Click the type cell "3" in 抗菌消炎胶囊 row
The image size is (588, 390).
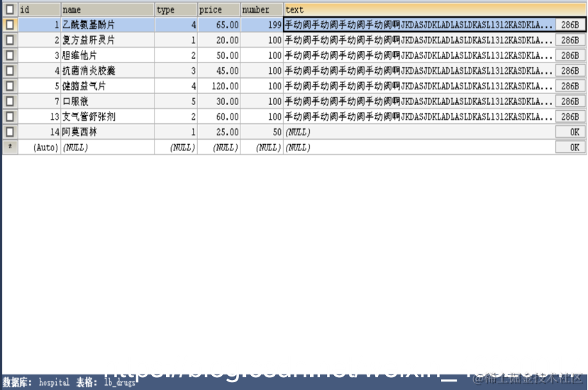176,70
